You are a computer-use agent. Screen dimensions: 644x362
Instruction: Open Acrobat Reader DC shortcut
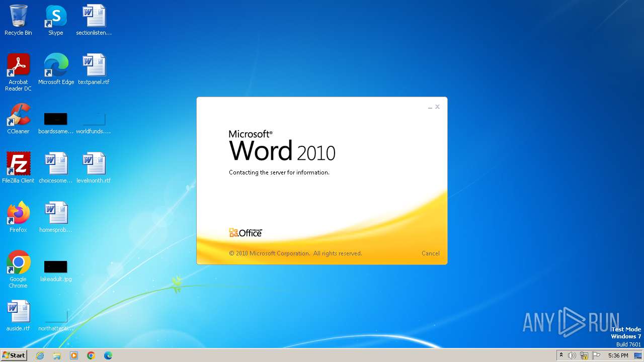tap(18, 72)
